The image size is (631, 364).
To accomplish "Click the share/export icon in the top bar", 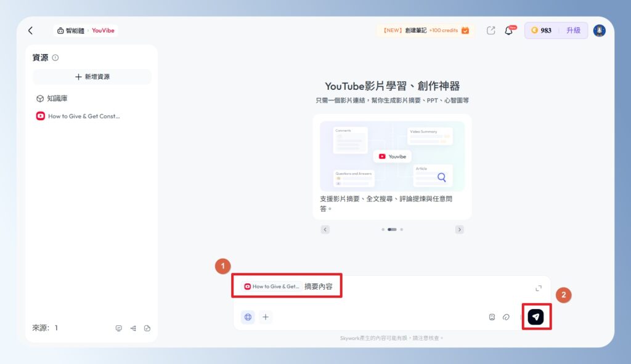I will (x=491, y=30).
